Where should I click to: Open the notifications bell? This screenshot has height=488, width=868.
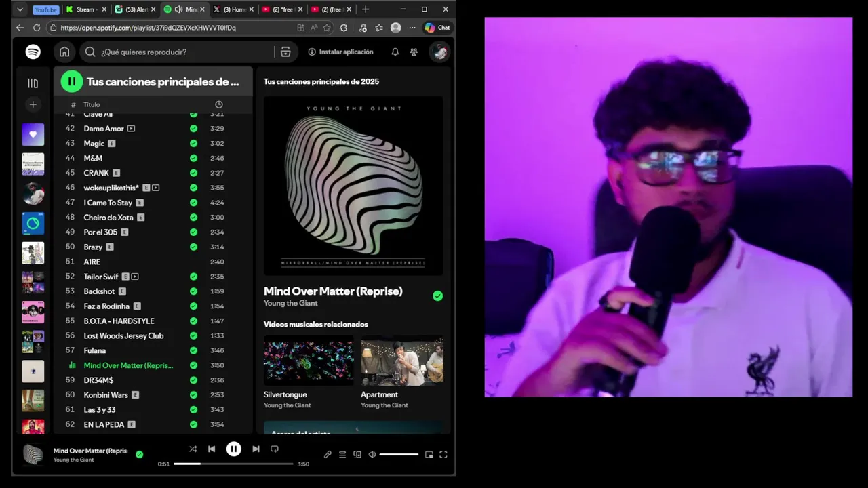point(395,52)
